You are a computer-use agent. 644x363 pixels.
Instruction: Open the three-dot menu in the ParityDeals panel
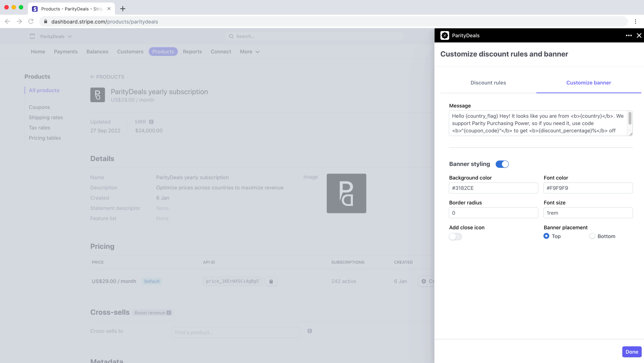click(x=628, y=35)
